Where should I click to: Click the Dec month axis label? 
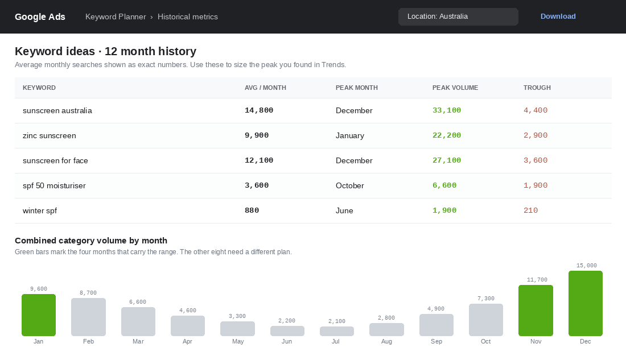pyautogui.click(x=585, y=342)
